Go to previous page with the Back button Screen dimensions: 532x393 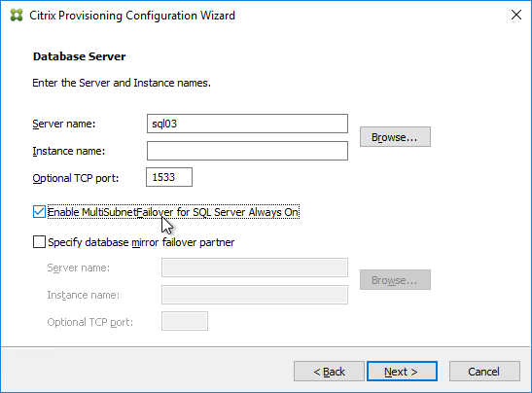coord(329,372)
